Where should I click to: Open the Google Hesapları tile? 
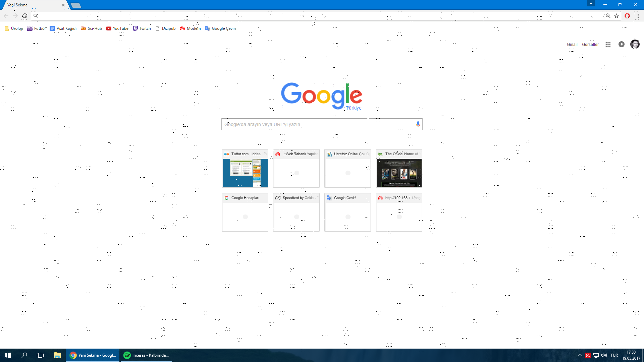245,212
